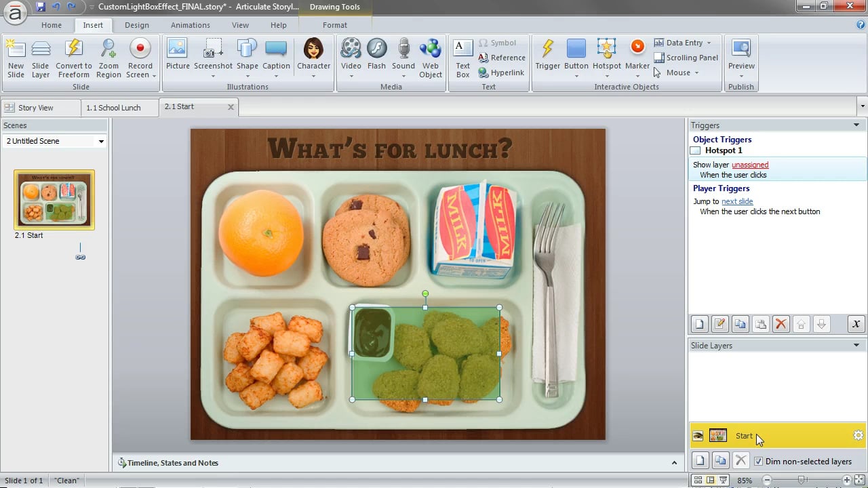Insert a New Slide

tap(16, 59)
